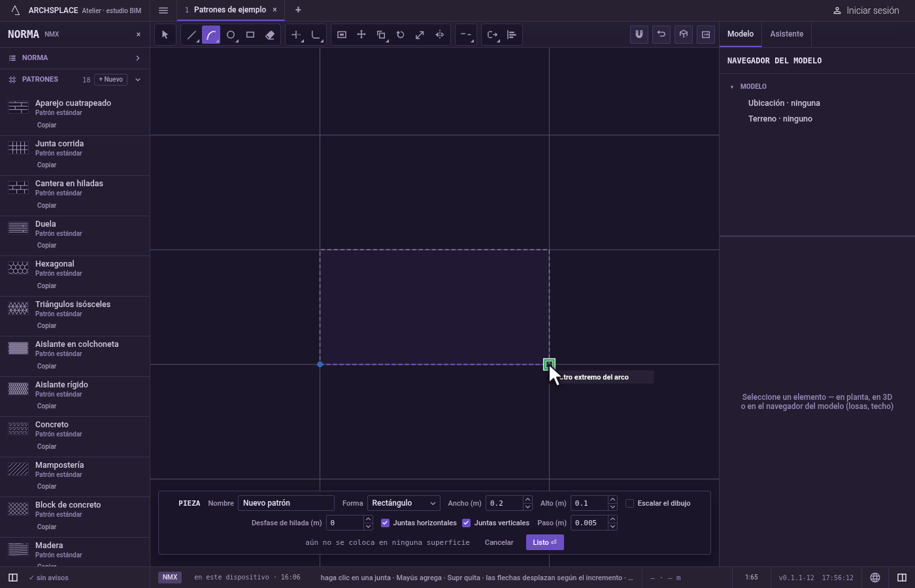Increase Ancho value with up stepper
This screenshot has height=588, width=915.
(x=527, y=500)
